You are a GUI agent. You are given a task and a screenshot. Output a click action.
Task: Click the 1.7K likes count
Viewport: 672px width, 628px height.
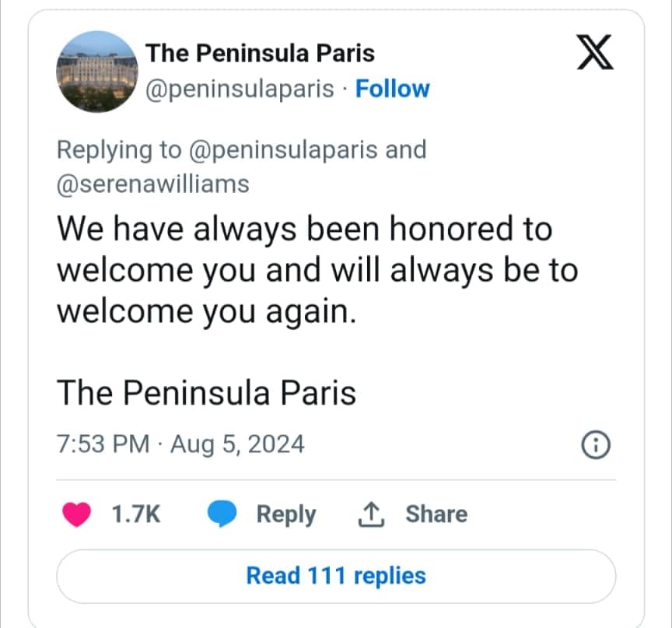tap(136, 514)
